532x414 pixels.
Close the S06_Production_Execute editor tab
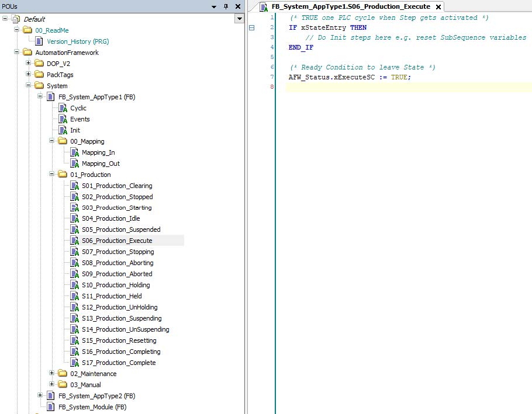pyautogui.click(x=438, y=7)
